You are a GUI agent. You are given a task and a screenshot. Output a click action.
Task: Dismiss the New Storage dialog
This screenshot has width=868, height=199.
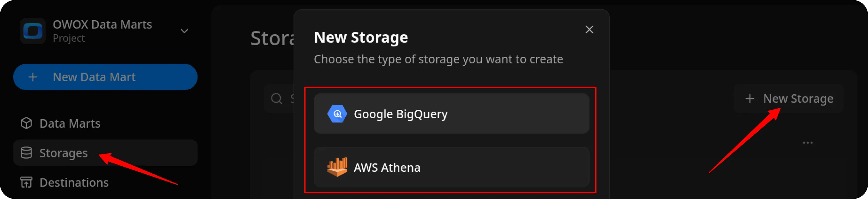589,30
